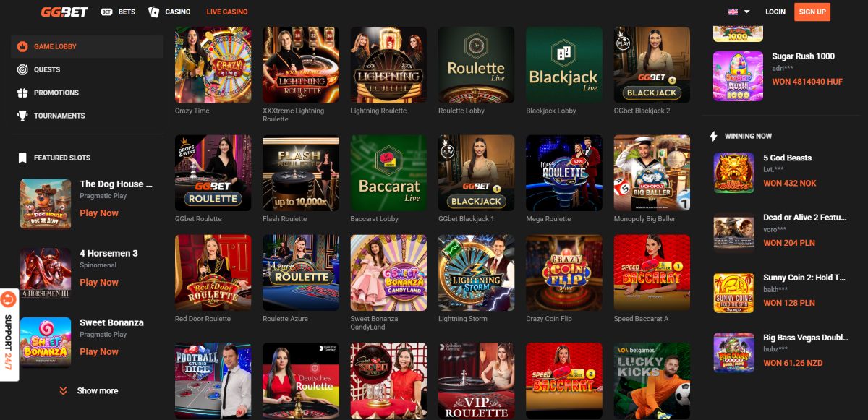Image resolution: width=868 pixels, height=420 pixels.
Task: Open the Monopoly Big Baller thumbnail
Action: coord(652,172)
